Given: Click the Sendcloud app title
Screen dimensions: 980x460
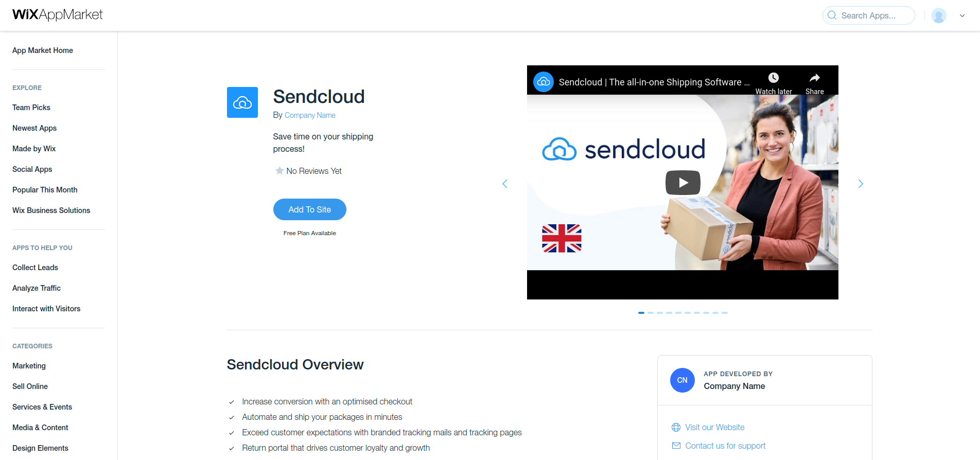Looking at the screenshot, I should tap(319, 96).
